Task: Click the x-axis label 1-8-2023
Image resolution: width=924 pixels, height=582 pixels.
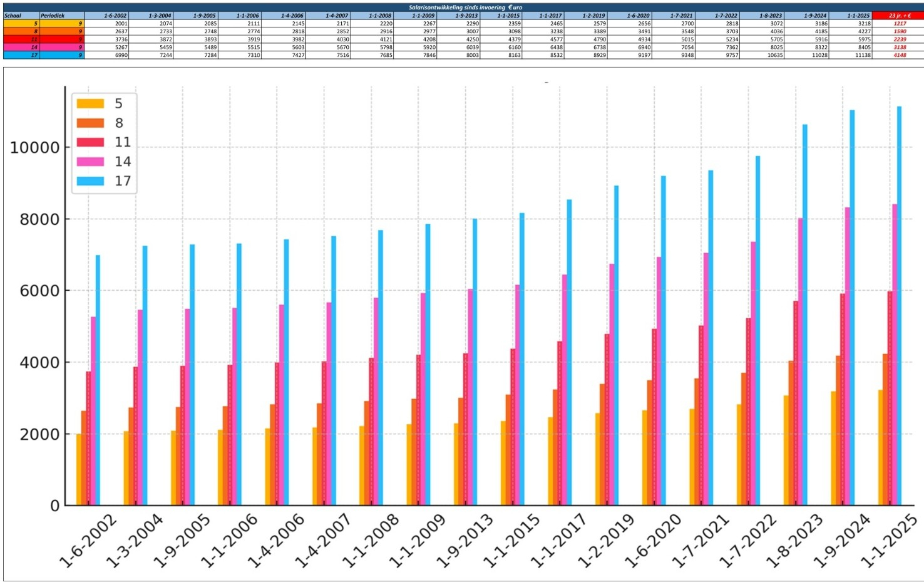Action: pos(794,541)
